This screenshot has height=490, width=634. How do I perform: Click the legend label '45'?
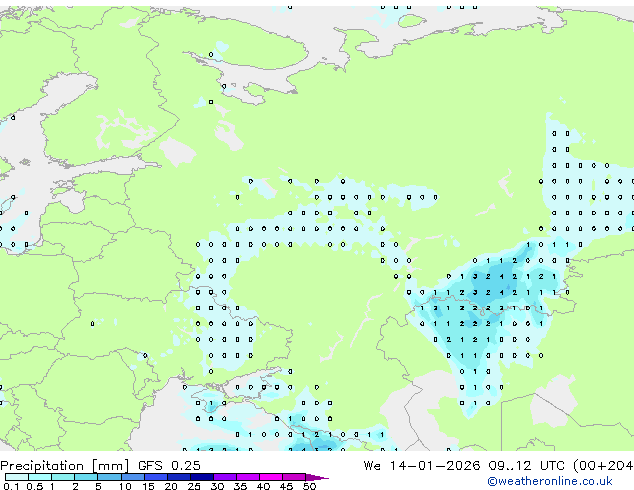pos(286,486)
